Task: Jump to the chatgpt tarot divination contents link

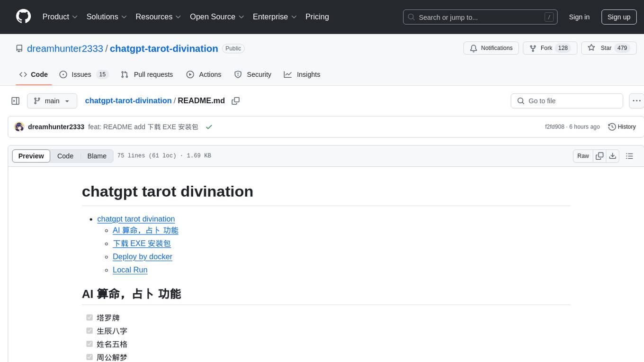Action: pyautogui.click(x=136, y=219)
